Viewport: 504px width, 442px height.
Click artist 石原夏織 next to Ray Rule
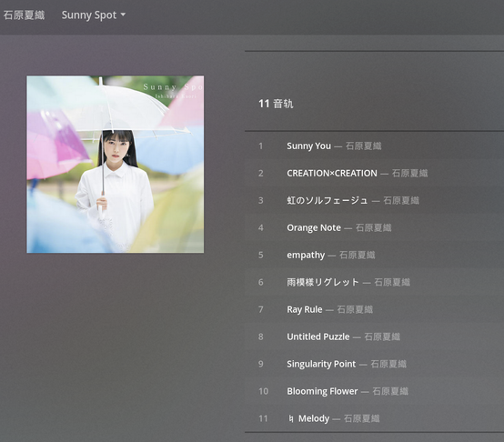click(x=355, y=309)
